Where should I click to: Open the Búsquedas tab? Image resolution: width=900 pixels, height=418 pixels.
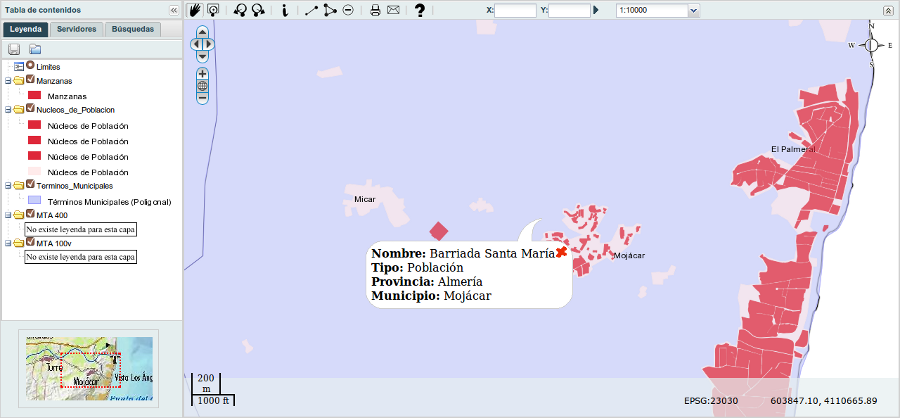[132, 29]
